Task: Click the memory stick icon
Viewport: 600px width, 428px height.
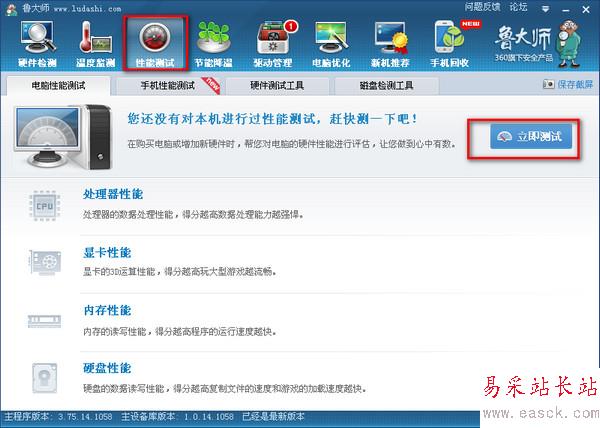Action: [44, 321]
